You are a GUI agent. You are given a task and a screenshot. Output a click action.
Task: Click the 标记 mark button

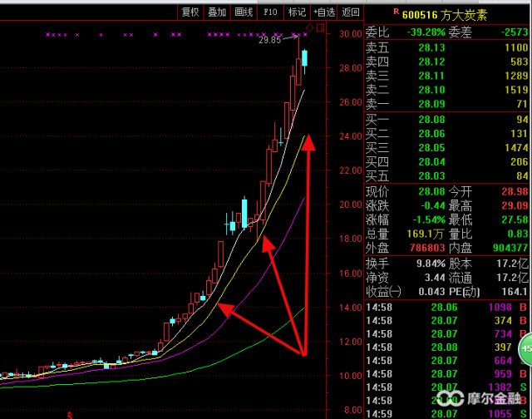pyautogui.click(x=297, y=12)
